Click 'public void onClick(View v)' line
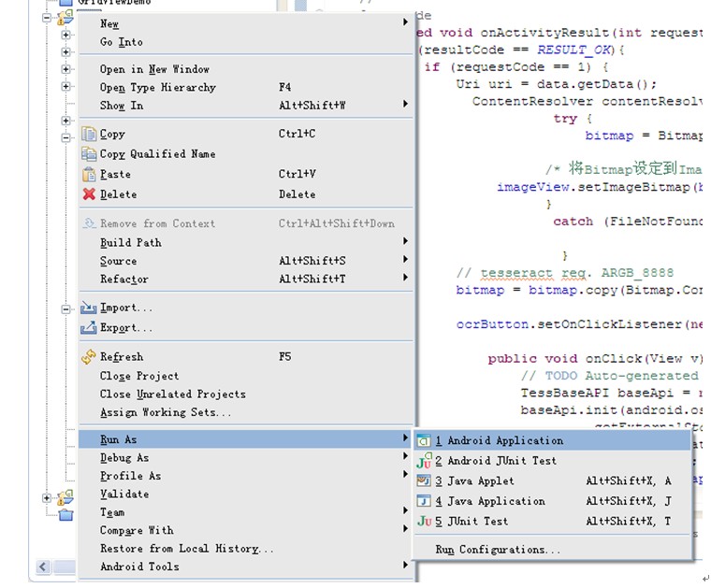The width and height of the screenshot is (711, 588). pos(594,358)
